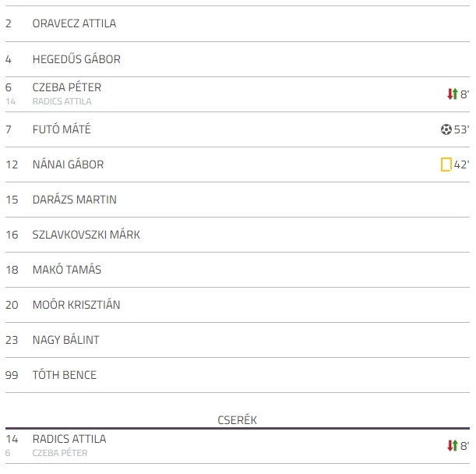Open Moór Krisztián player entry
This screenshot has height=474, width=476.
76,305
